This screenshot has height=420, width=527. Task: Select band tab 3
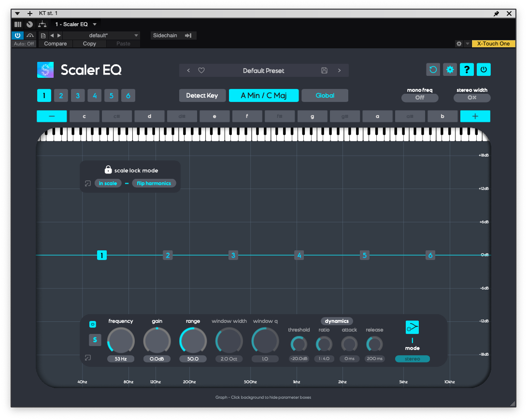(x=78, y=96)
